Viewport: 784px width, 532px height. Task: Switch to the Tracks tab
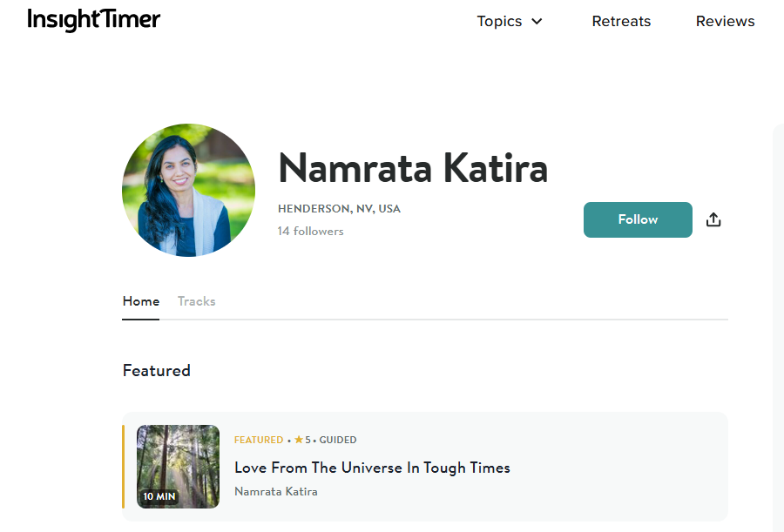[196, 301]
